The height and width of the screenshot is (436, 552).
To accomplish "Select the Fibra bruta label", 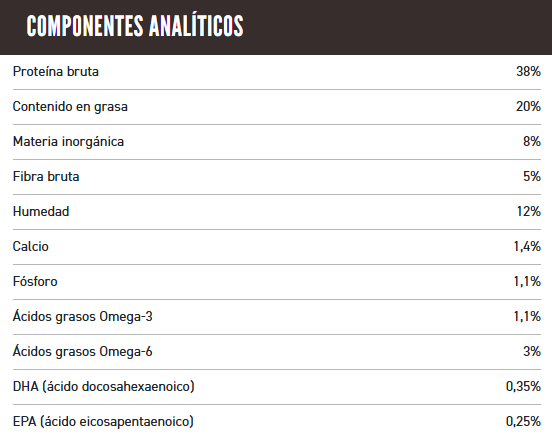I will pos(46,176).
